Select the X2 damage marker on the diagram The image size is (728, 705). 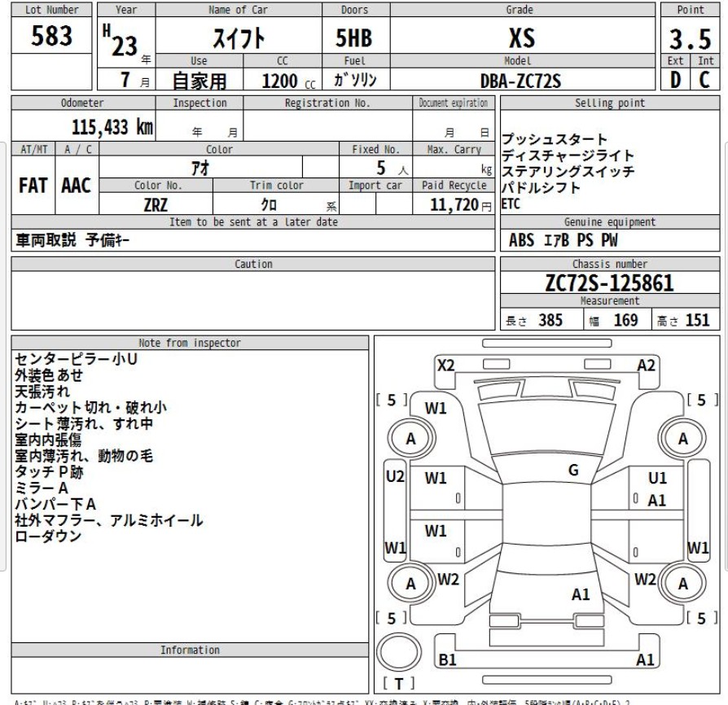pos(445,366)
